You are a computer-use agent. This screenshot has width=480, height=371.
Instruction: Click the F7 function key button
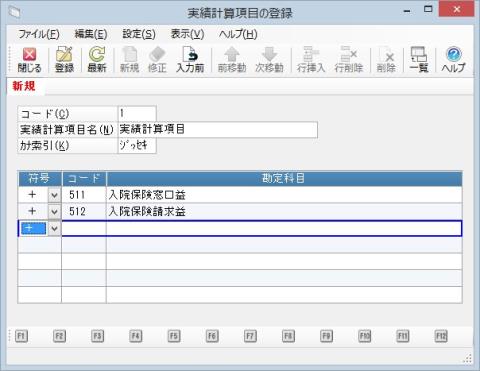click(250, 336)
